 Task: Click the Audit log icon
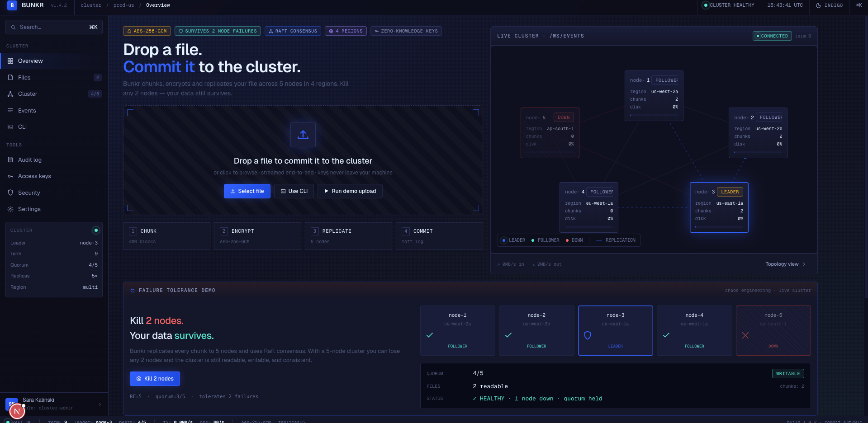pyautogui.click(x=10, y=160)
